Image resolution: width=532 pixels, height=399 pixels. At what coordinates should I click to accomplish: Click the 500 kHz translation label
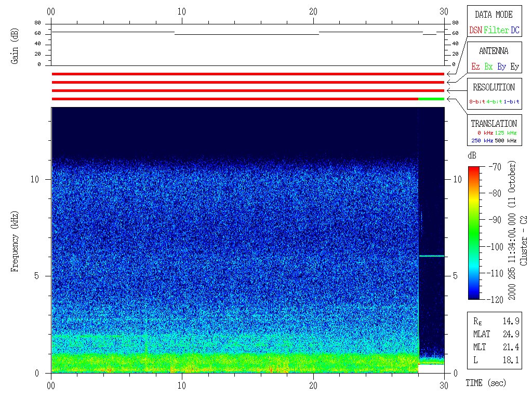tap(506, 140)
